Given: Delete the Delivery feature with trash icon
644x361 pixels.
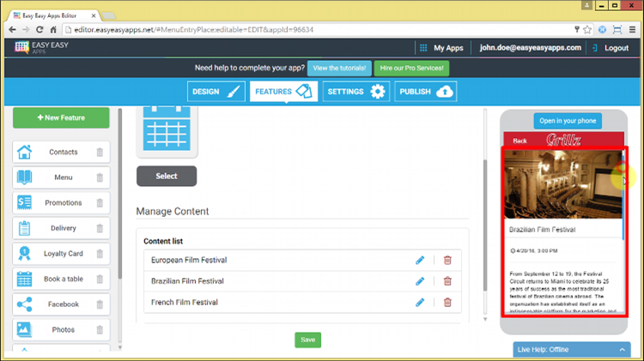Looking at the screenshot, I should pos(100,228).
